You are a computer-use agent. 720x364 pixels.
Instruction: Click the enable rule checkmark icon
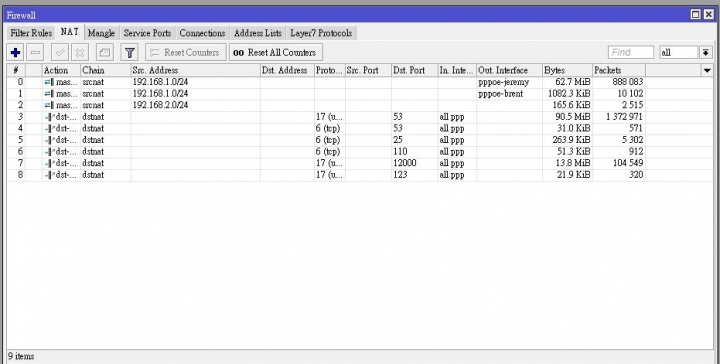click(60, 52)
